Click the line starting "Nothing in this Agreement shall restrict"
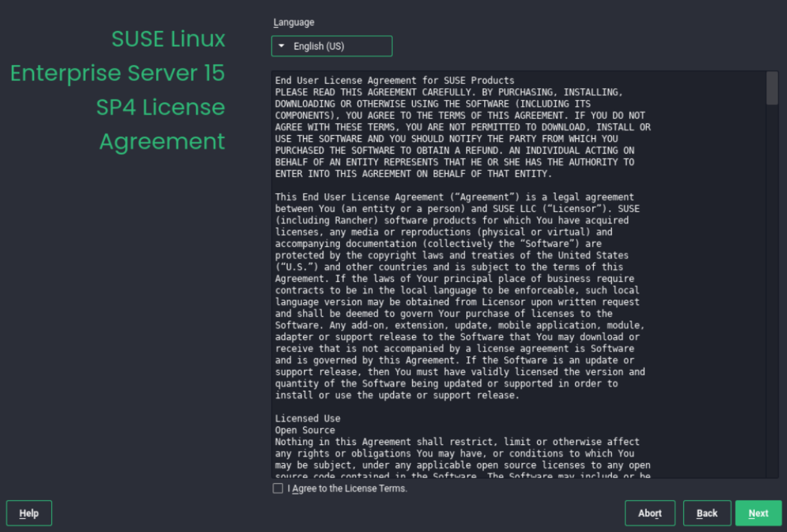Image resolution: width=787 pixels, height=532 pixels. [x=457, y=441]
